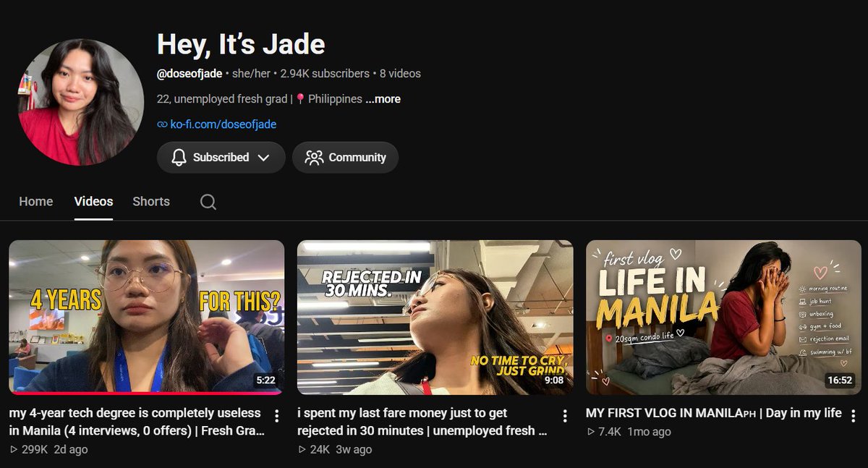Click the people icon on Community button
The height and width of the screenshot is (468, 868).
[314, 158]
